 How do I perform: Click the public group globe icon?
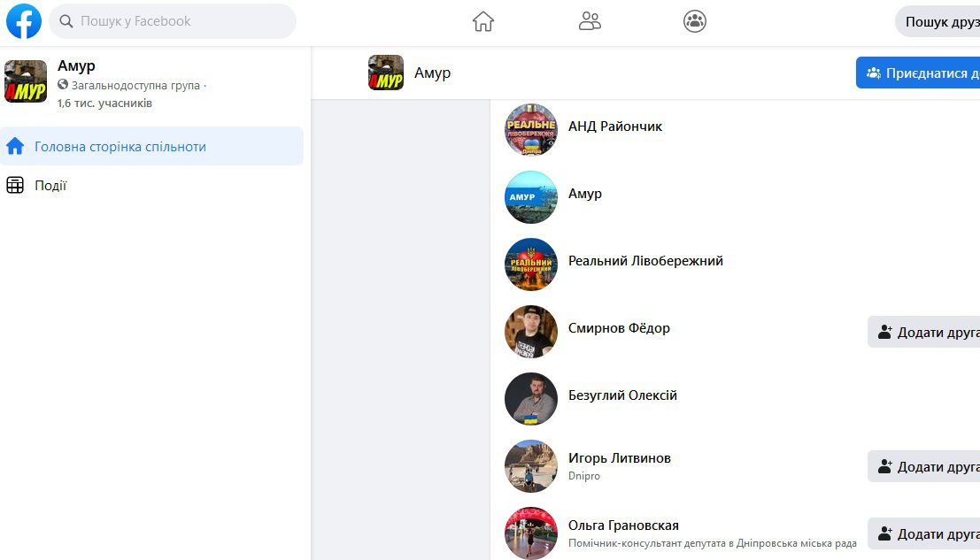63,84
